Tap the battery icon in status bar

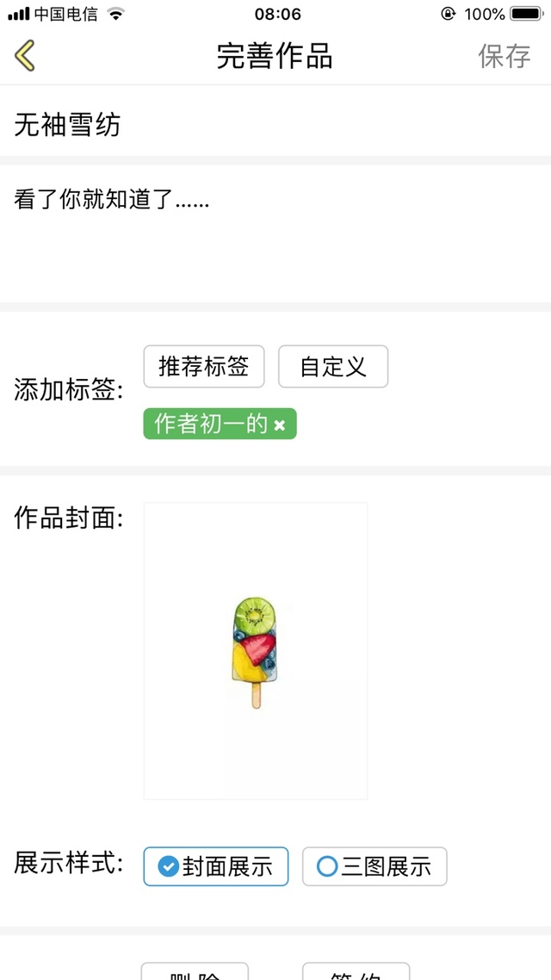click(x=526, y=13)
